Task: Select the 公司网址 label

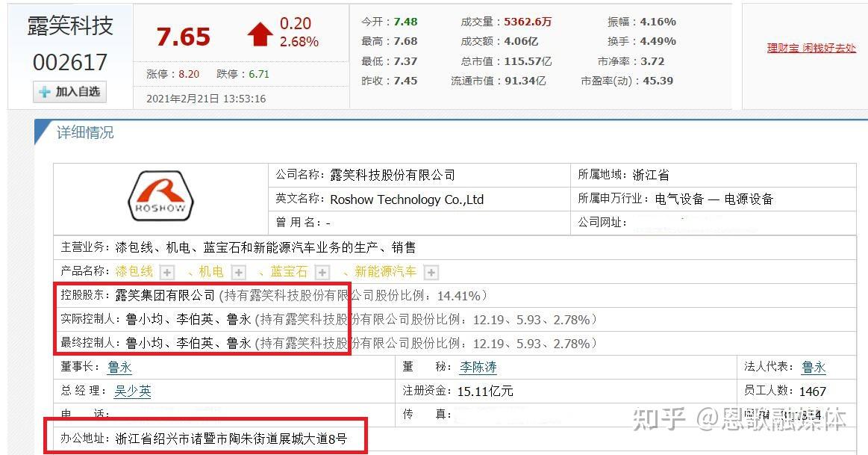Action: click(x=602, y=223)
